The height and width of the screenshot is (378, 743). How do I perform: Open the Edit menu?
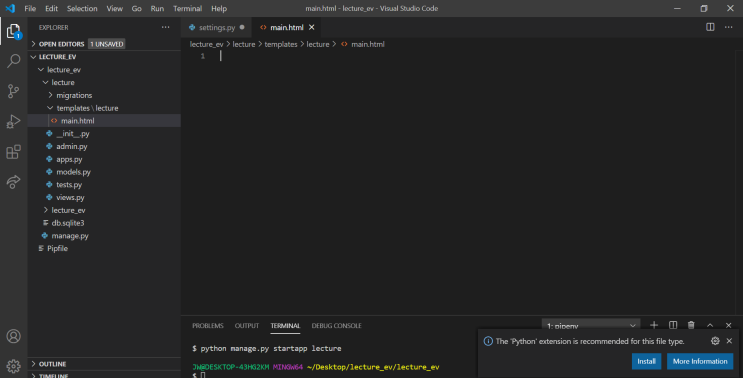pos(51,9)
